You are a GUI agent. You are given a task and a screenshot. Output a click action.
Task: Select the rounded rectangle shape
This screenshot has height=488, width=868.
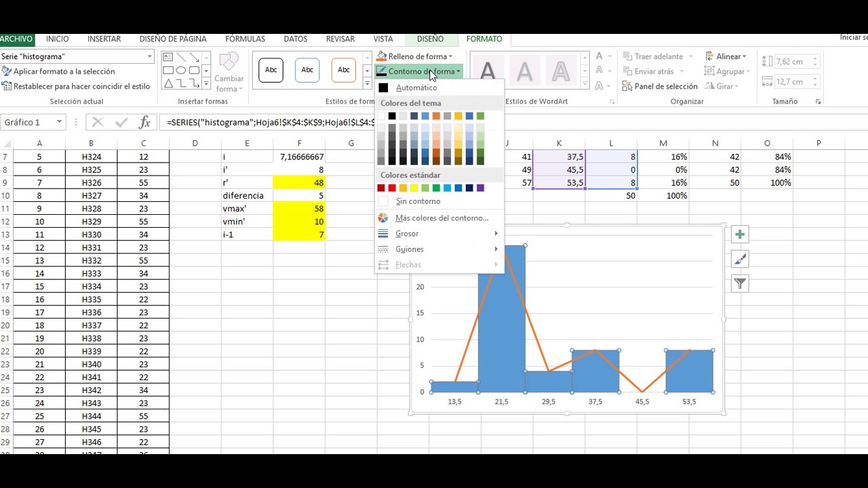pyautogui.click(x=195, y=70)
